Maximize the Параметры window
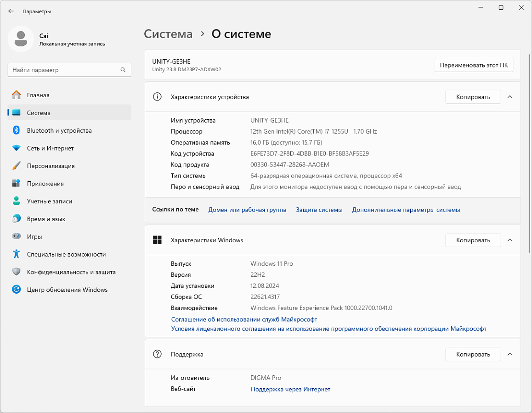 (501, 8)
